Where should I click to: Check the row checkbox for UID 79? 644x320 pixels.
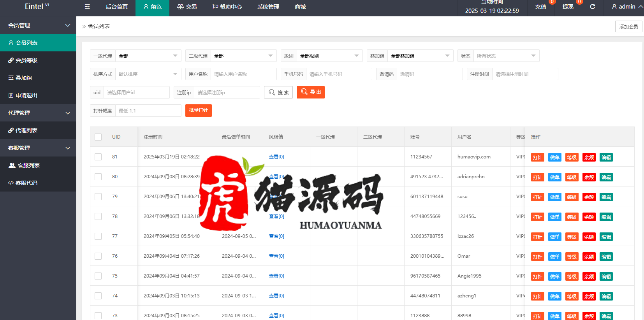(x=98, y=197)
